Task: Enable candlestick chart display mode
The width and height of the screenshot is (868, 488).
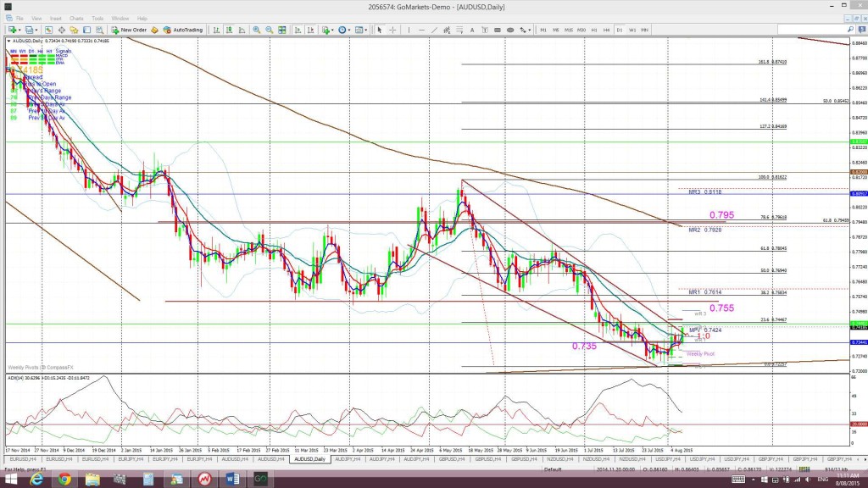Action: point(229,30)
